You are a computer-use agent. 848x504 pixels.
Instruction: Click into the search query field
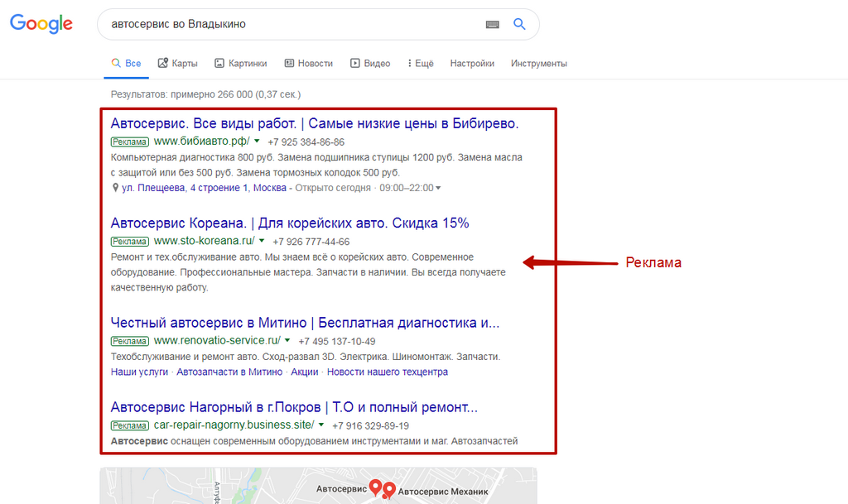coord(292,24)
